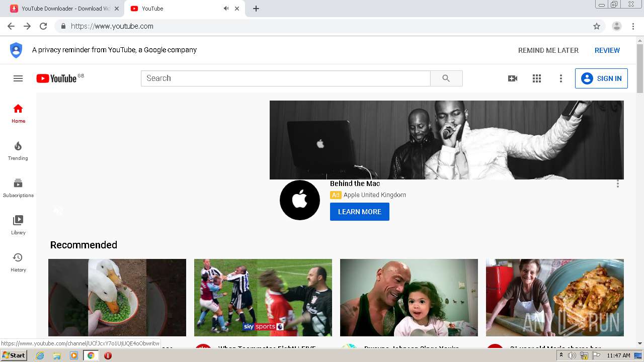This screenshot has height=362, width=644.
Task: Mute the YouTube tab audio icon
Action: pos(226,9)
